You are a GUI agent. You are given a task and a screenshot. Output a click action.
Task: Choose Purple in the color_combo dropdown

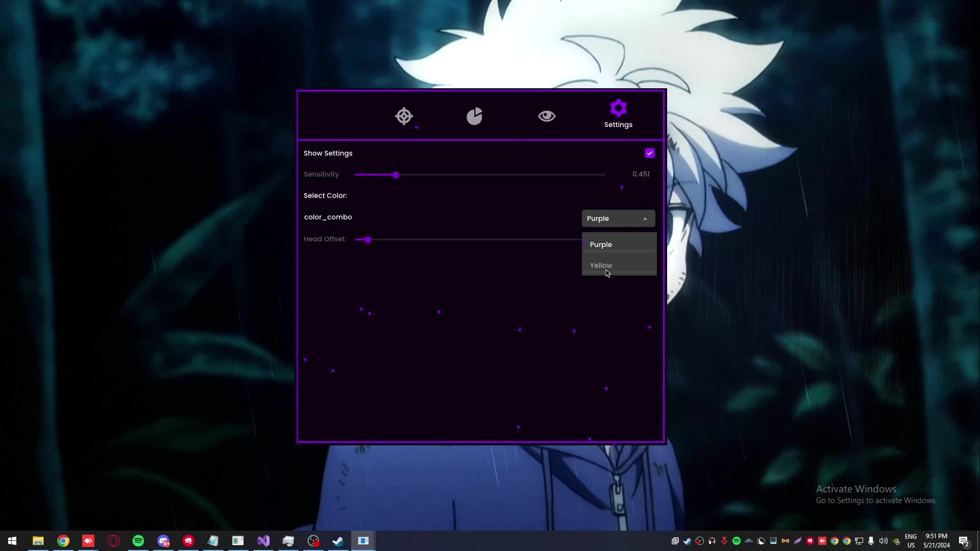pos(619,244)
